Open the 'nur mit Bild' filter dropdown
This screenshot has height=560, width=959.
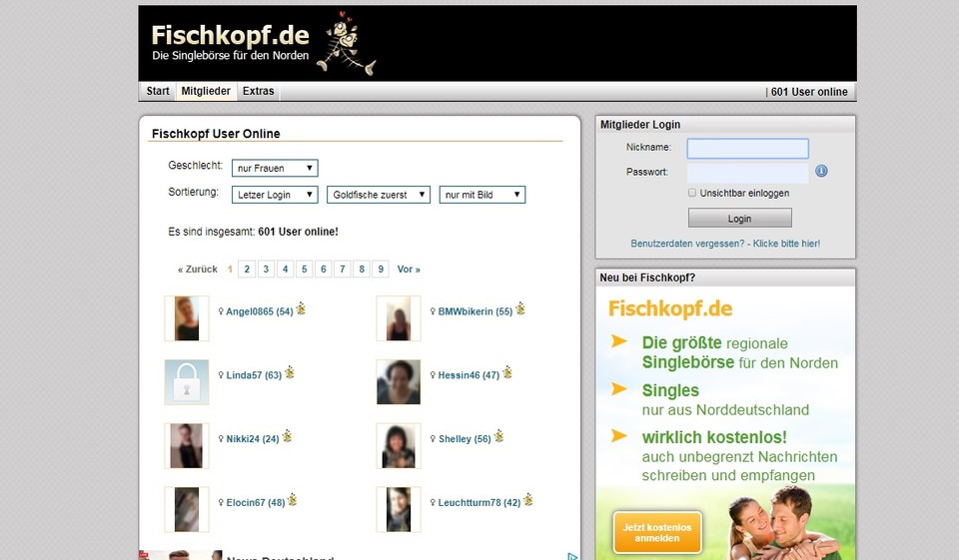(482, 195)
